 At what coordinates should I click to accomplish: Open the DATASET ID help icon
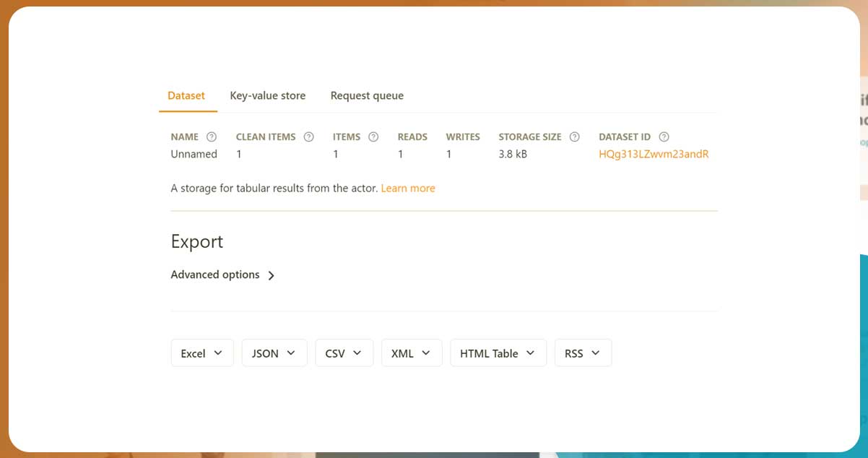click(x=663, y=137)
